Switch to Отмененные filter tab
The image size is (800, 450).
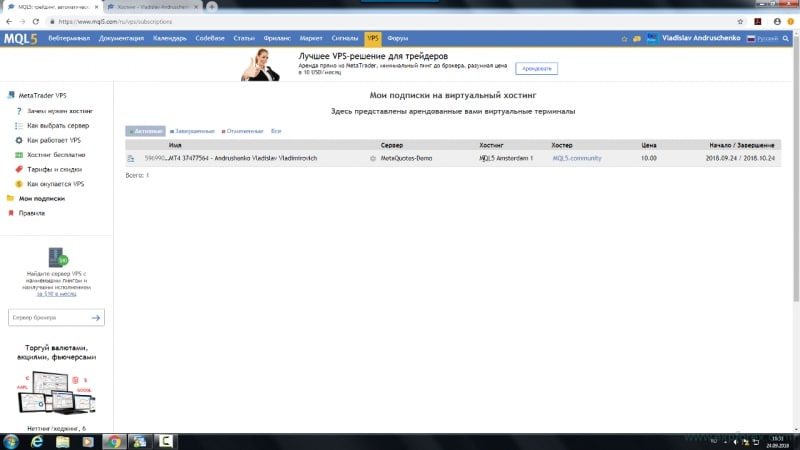[x=242, y=131]
